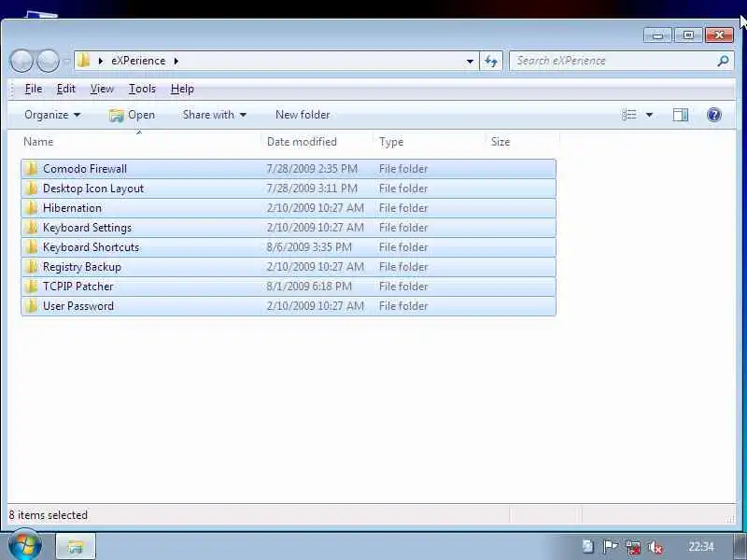747x560 pixels.
Task: Click the Search eXPerience input field
Action: pos(613,61)
